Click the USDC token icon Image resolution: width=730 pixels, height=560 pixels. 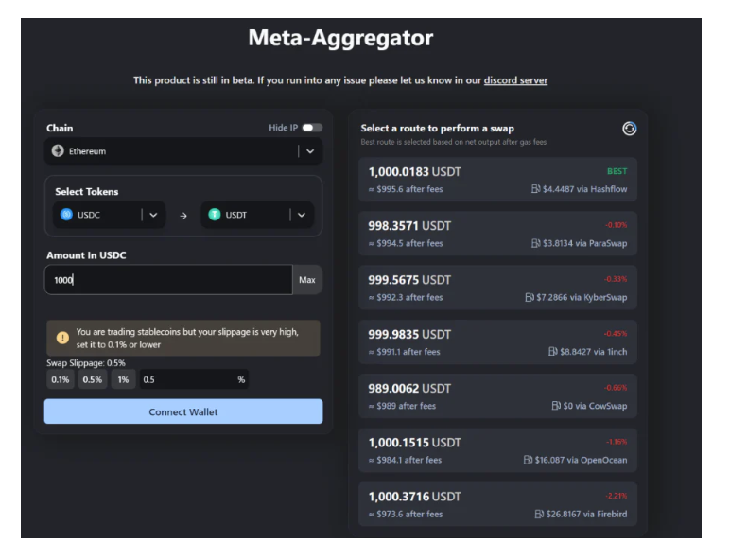(66, 215)
